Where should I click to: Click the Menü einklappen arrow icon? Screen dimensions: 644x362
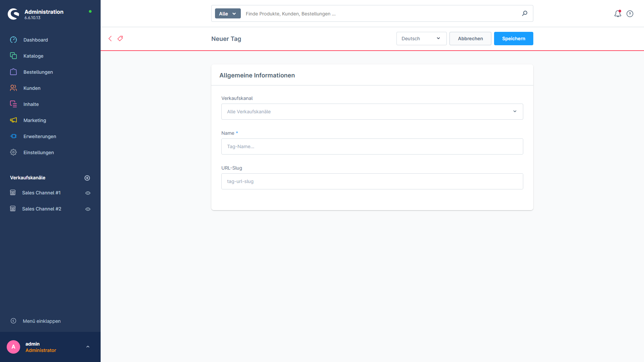13,321
